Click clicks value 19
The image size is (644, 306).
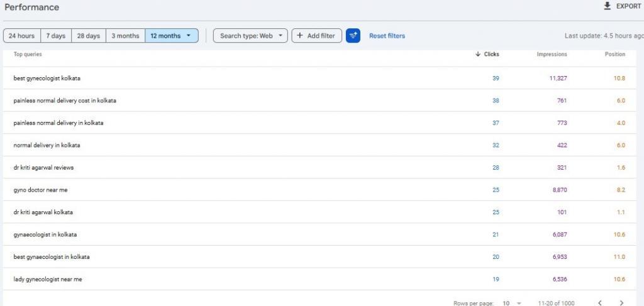pyautogui.click(x=496, y=280)
